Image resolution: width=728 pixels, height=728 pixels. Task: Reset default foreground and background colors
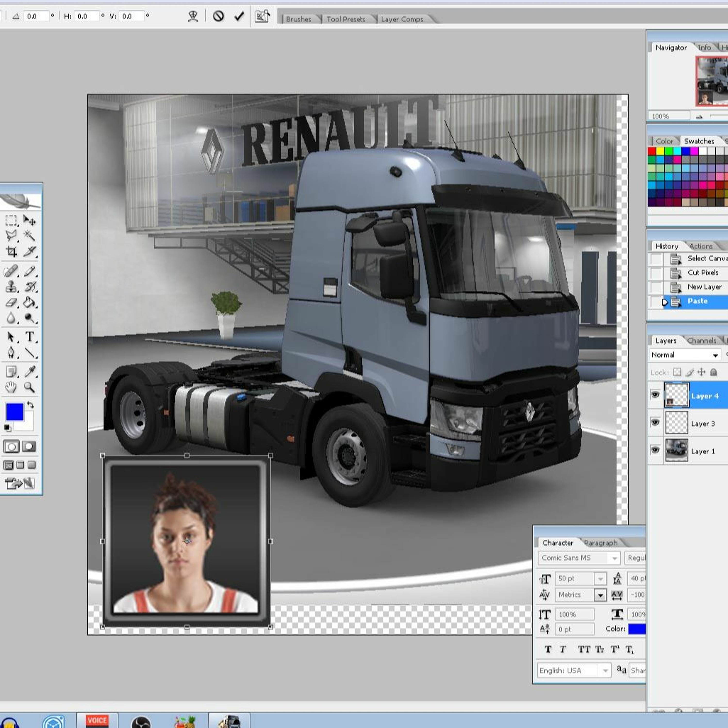[7, 428]
